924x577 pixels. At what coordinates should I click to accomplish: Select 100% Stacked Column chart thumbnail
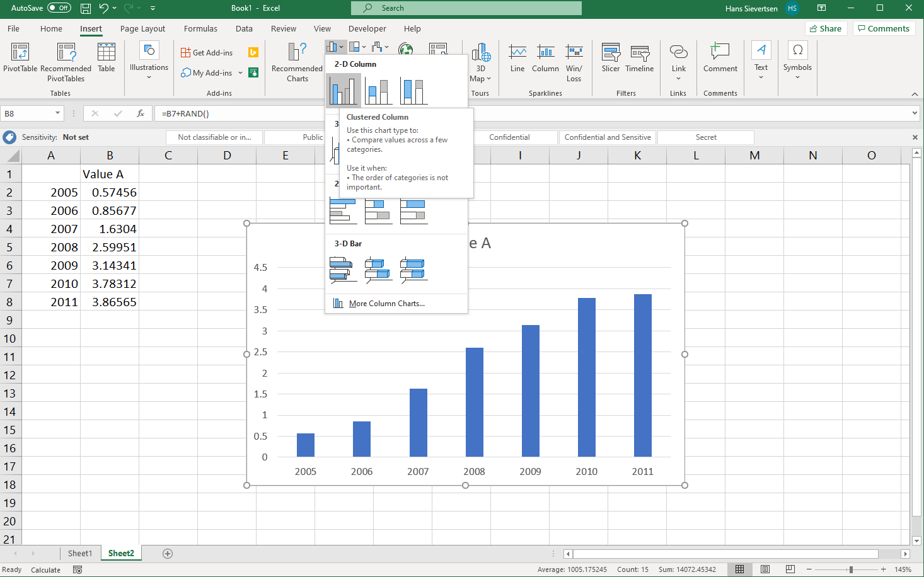click(x=413, y=89)
